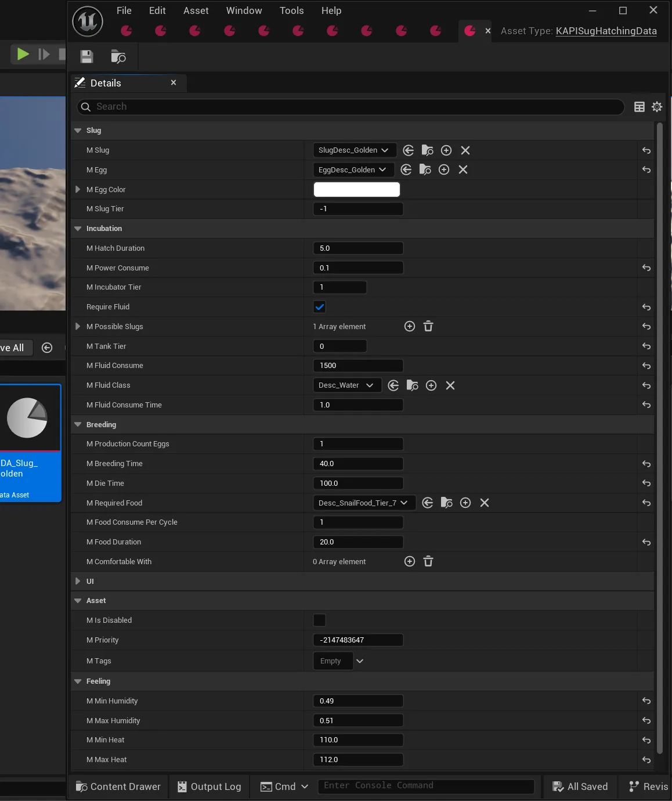Open the M Egg asset dropdown

(x=353, y=169)
